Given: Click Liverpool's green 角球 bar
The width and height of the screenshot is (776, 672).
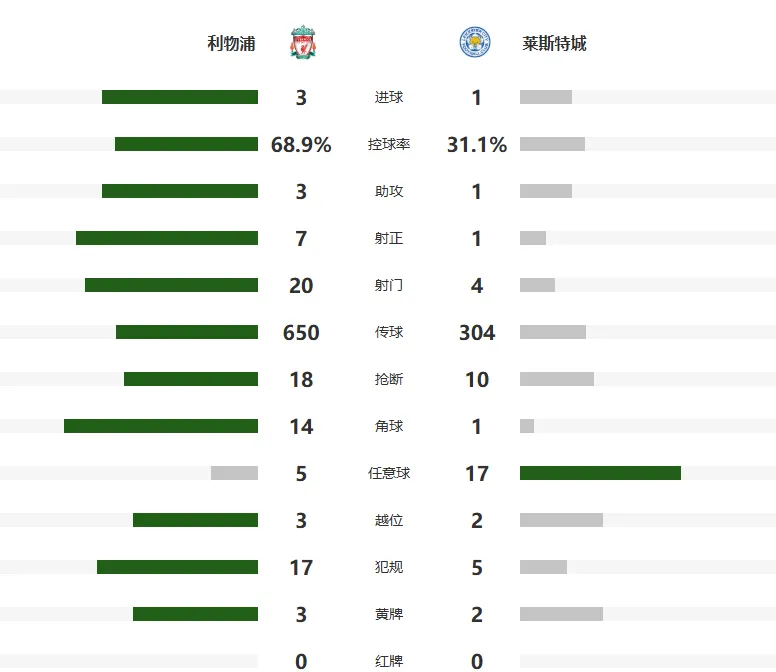Looking at the screenshot, I should (161, 426).
